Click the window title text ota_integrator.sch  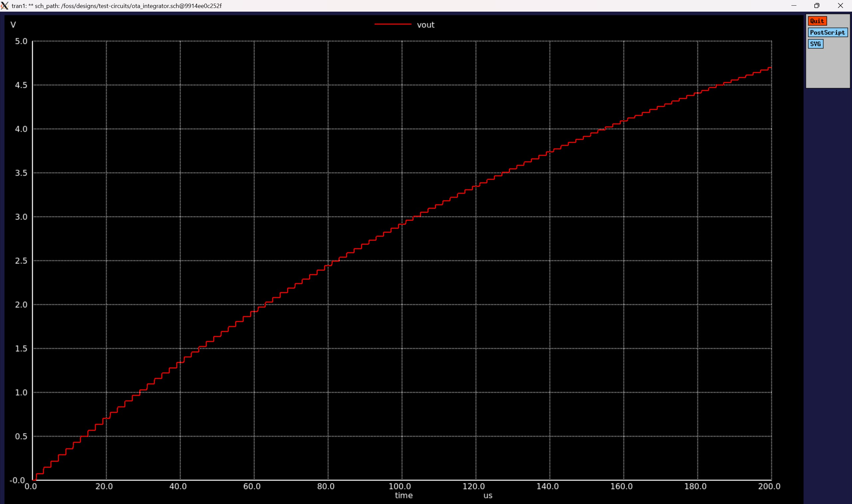155,6
